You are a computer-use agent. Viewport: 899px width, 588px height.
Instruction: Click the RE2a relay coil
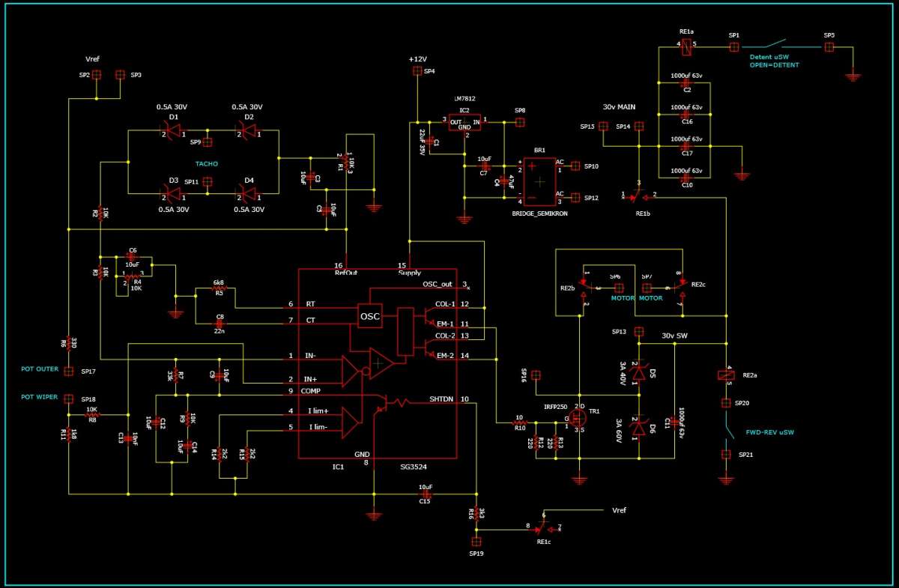(725, 375)
